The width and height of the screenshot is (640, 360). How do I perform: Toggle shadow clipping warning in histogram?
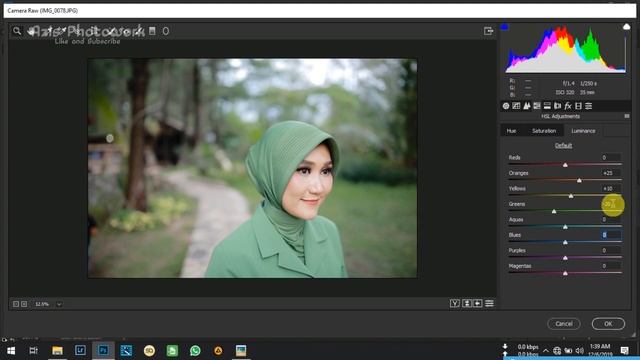pos(504,27)
